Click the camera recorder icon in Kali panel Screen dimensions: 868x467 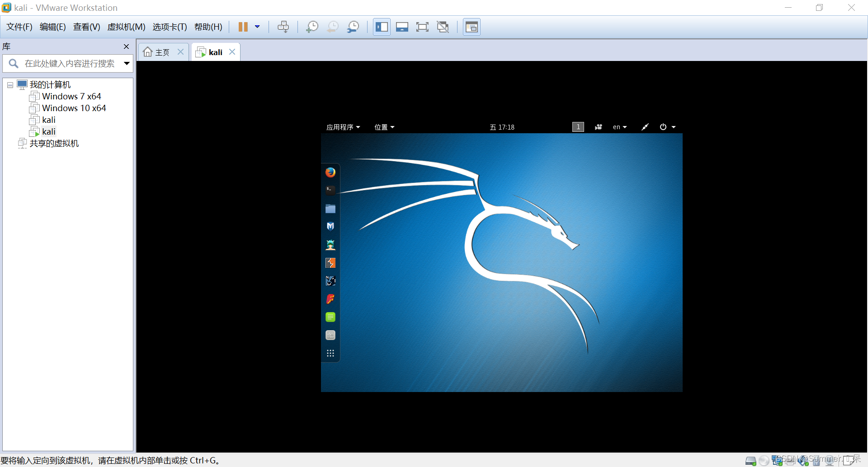pos(598,127)
